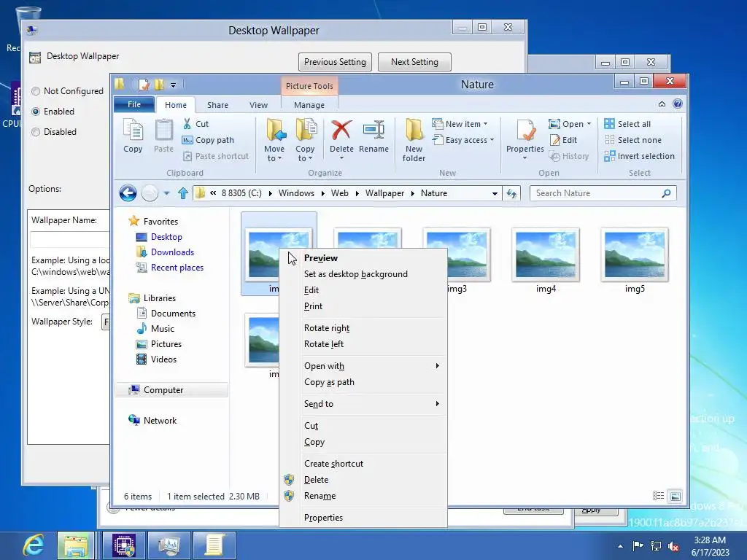Click the clock in the system tray

[710, 545]
